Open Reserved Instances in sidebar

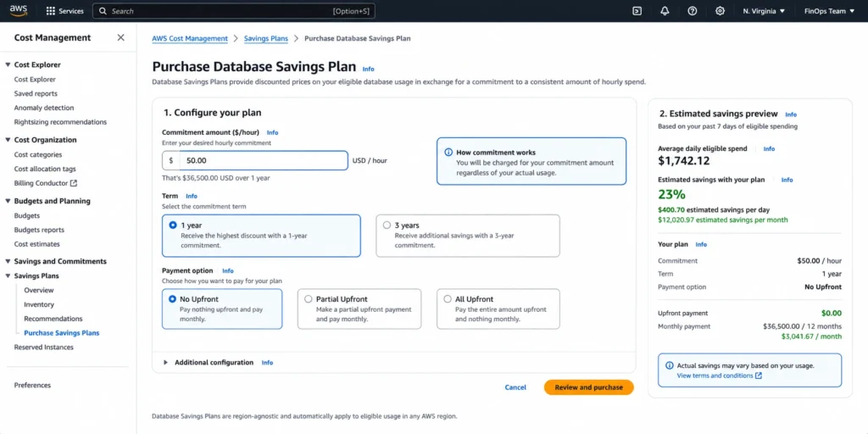point(44,347)
